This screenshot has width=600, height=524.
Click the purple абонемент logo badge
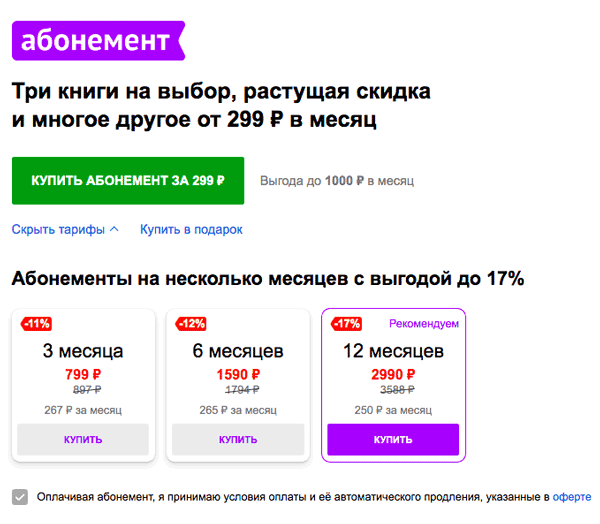(x=98, y=41)
